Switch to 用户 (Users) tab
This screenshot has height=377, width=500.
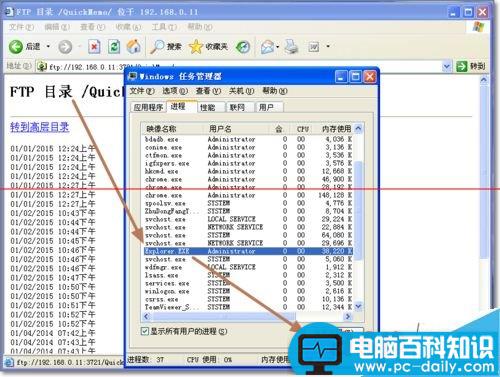(x=269, y=107)
